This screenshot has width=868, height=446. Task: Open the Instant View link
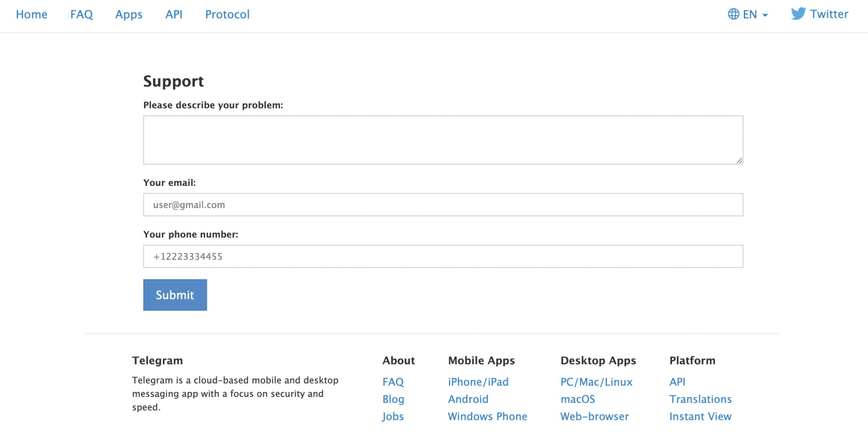point(700,416)
